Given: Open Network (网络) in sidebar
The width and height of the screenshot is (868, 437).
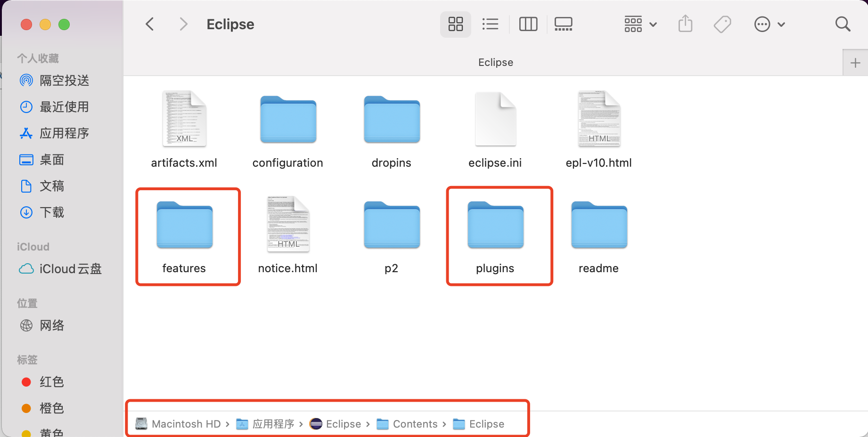Looking at the screenshot, I should click(42, 325).
